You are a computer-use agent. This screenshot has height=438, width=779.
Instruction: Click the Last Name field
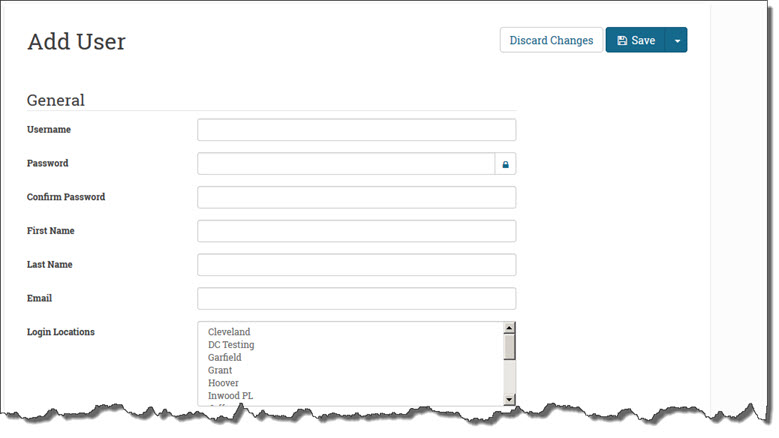click(356, 265)
